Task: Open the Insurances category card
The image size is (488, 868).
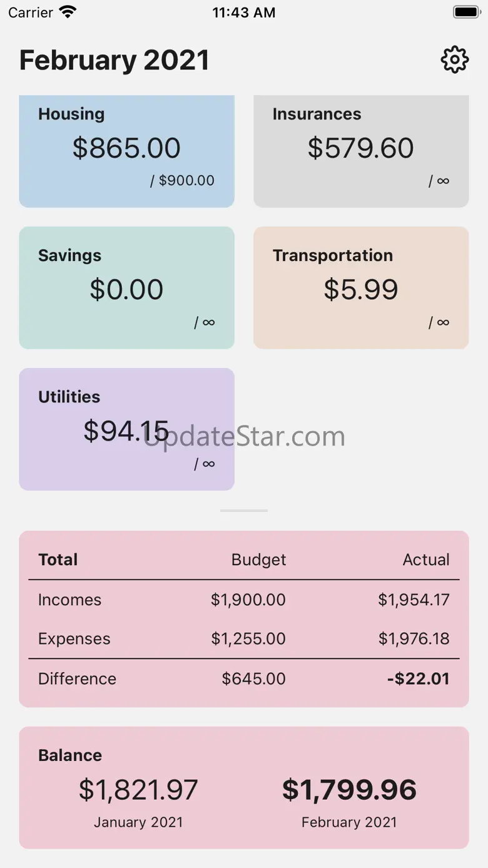Action: [x=361, y=150]
